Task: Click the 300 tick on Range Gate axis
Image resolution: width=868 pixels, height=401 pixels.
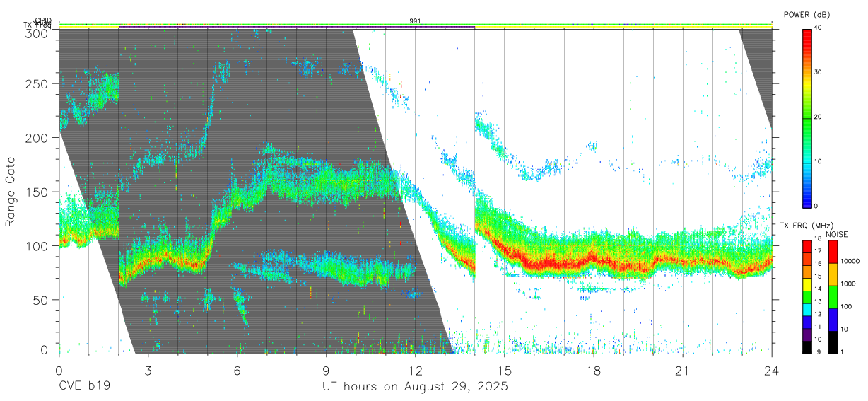Action: (37, 33)
